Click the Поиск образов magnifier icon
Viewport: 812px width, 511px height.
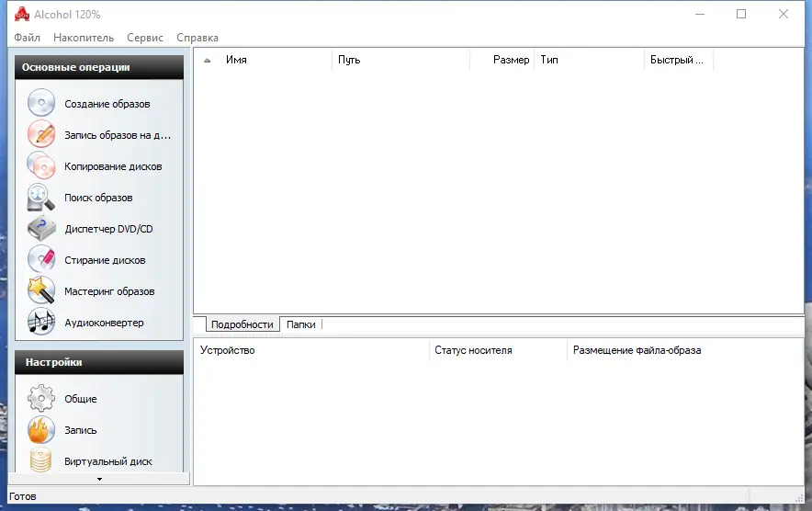41,197
